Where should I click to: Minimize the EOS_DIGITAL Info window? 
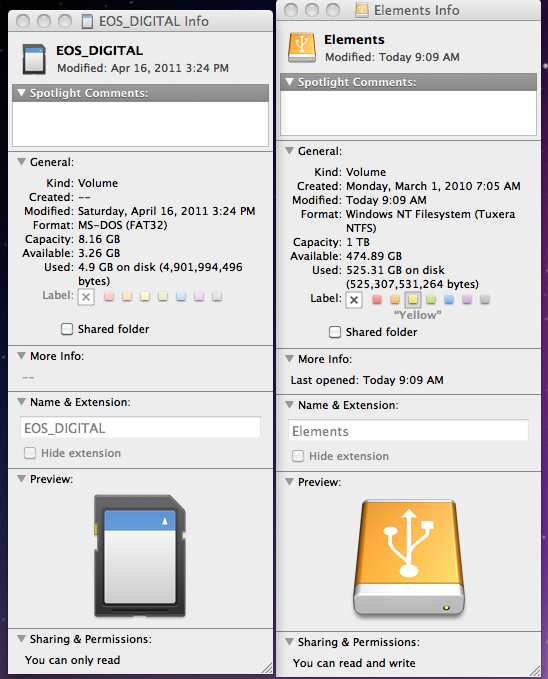pyautogui.click(x=44, y=21)
